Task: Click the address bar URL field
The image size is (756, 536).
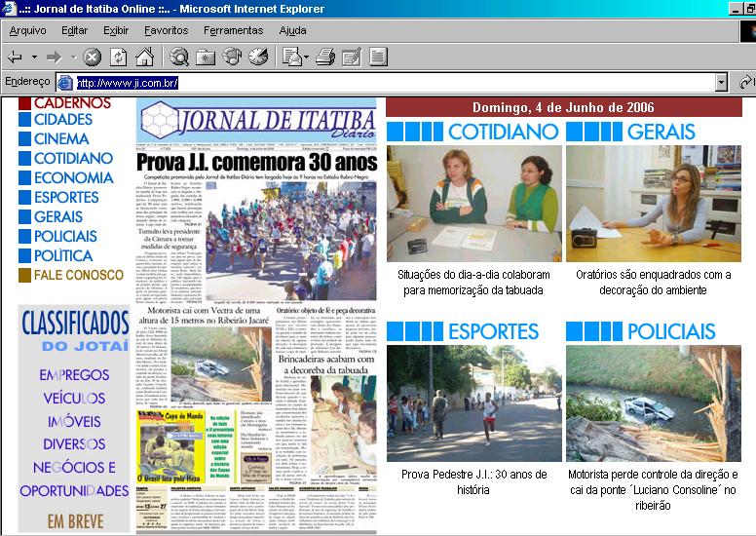Action: pos(394,83)
